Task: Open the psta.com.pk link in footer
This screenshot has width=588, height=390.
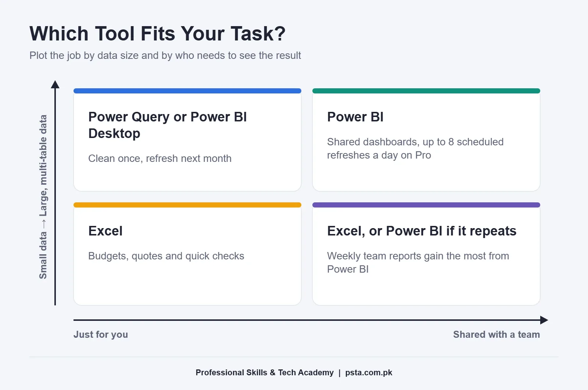Action: [369, 373]
